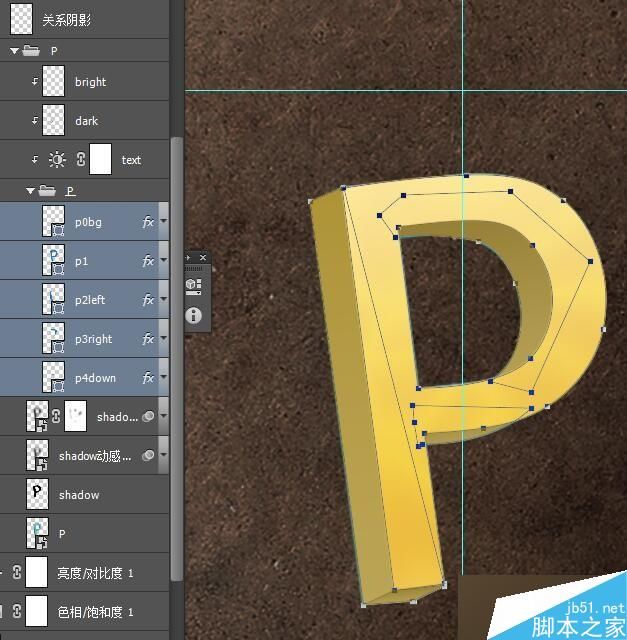Open fx styles icon on p4down layer
This screenshot has width=627, height=640.
point(148,378)
